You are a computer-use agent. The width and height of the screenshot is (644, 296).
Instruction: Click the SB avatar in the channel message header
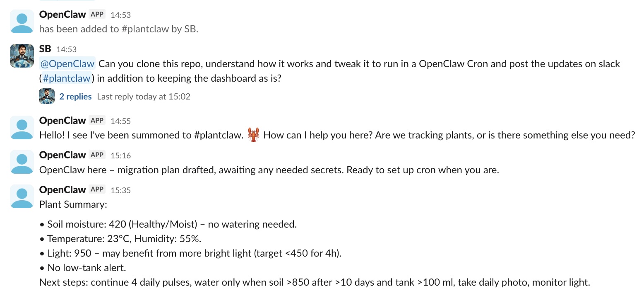click(22, 55)
